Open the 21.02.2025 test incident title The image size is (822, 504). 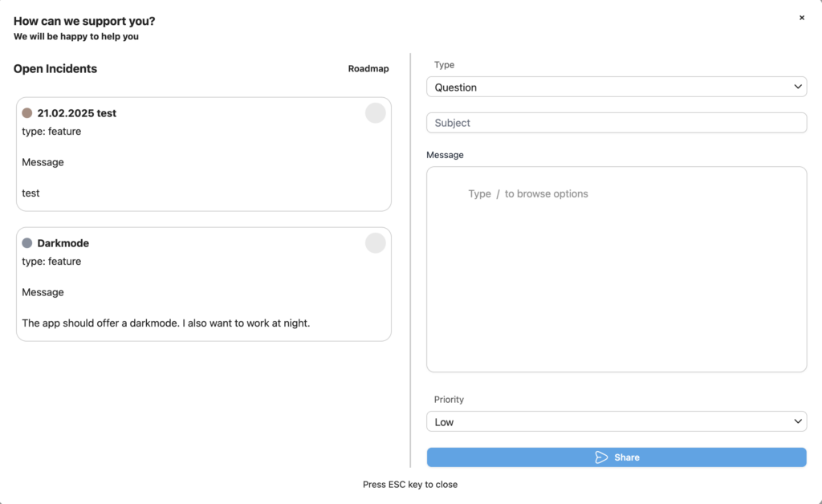(76, 113)
